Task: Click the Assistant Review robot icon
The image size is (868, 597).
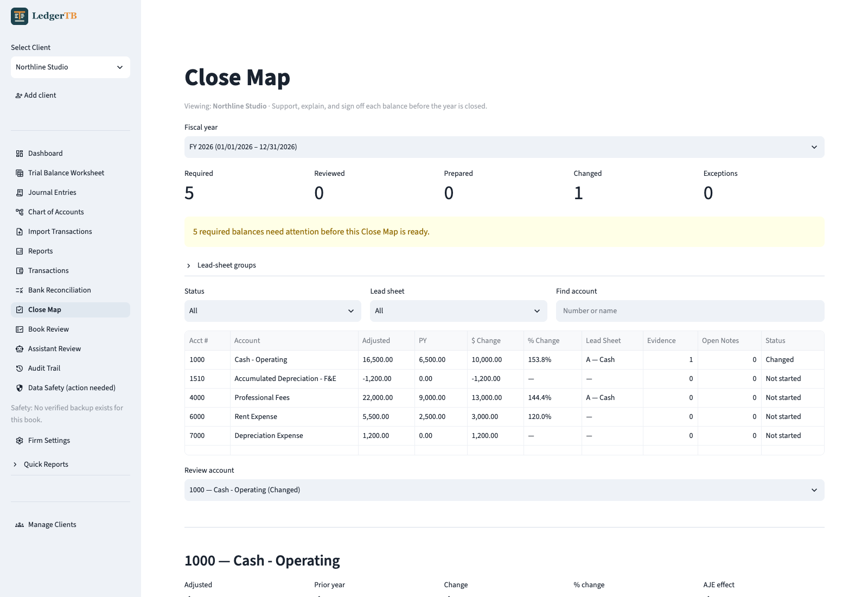Action: tap(20, 349)
